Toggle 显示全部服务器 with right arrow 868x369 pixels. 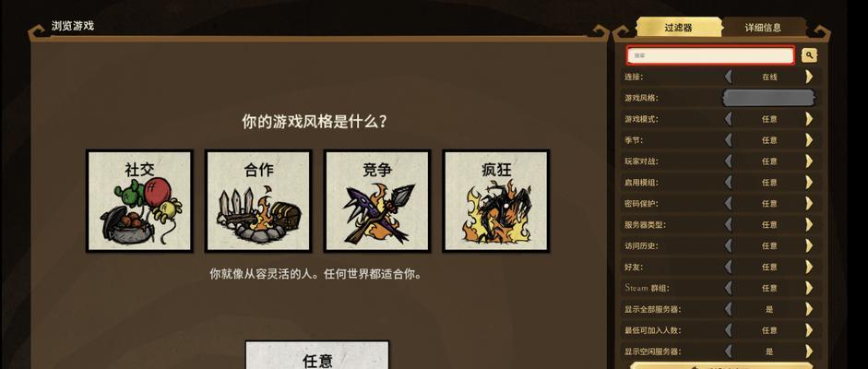click(x=809, y=309)
